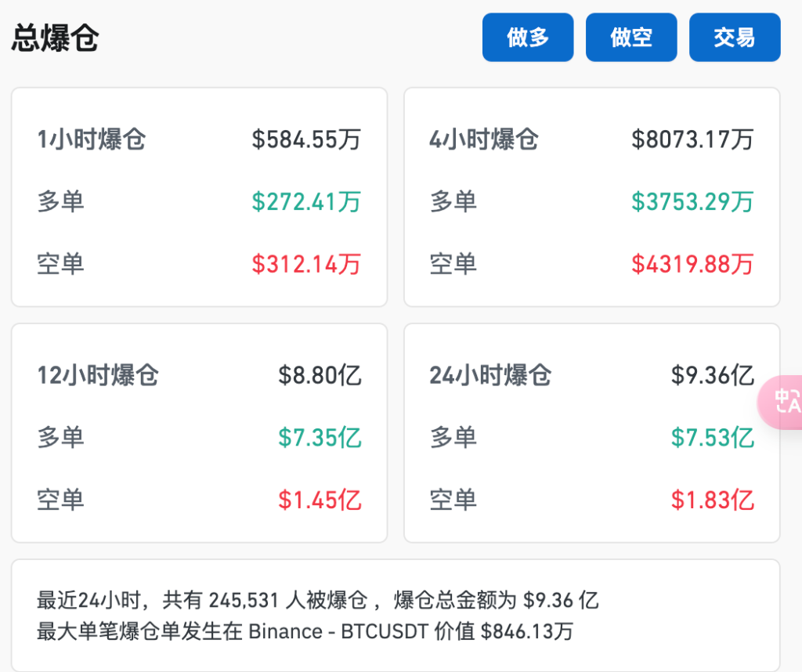Click the 4-hour long value $3753.29万
Image resolution: width=802 pixels, height=672 pixels.
(x=692, y=201)
